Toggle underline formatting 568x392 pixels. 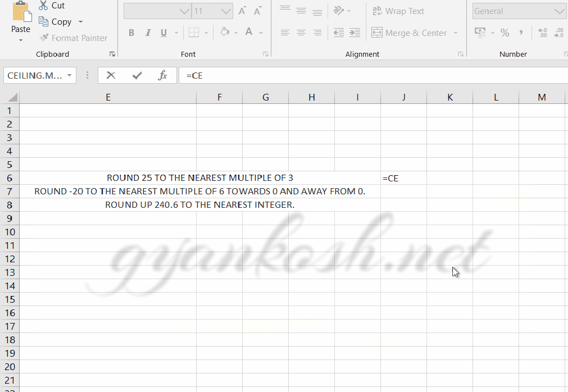pos(162,33)
